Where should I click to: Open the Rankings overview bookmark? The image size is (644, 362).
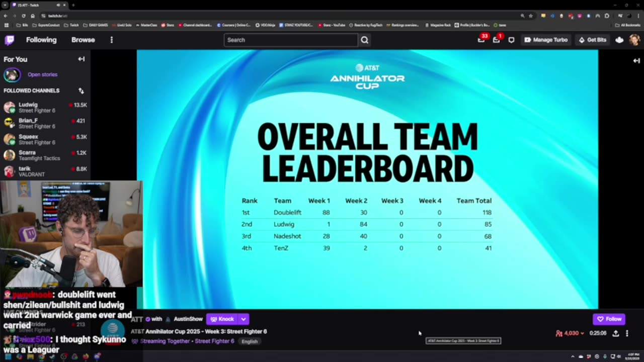coord(403,25)
